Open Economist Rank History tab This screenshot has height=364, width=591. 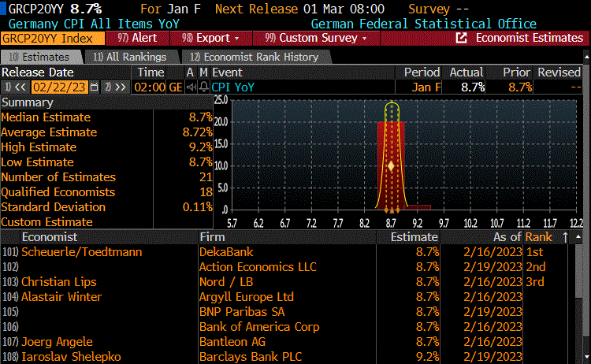(x=255, y=57)
